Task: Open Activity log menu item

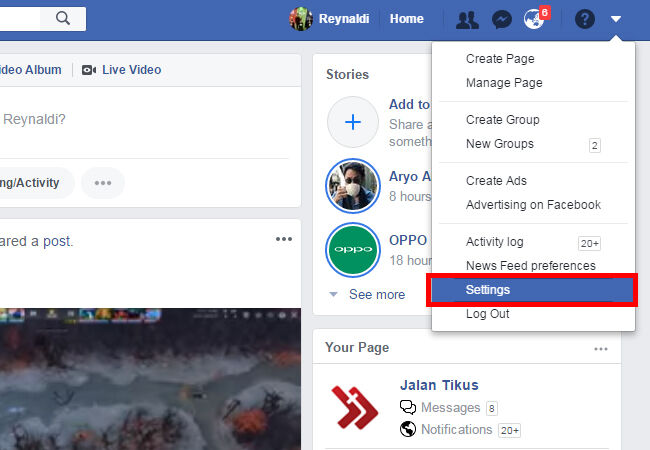Action: click(533, 242)
